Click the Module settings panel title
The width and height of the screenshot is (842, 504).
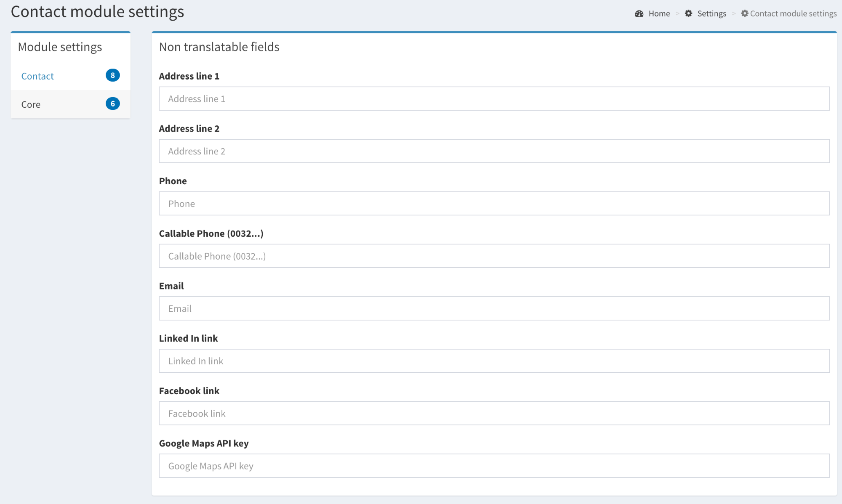coord(60,47)
